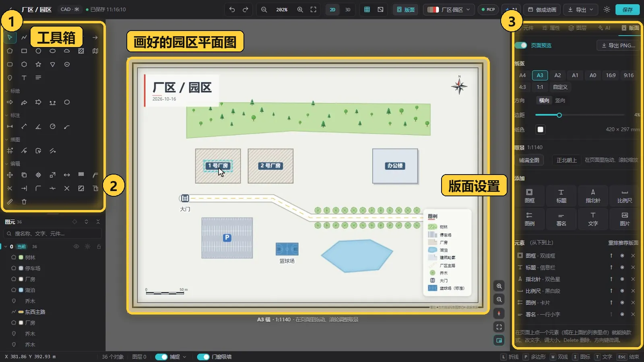
Task: Select the rectangle shape tool
Action: click(x=24, y=51)
